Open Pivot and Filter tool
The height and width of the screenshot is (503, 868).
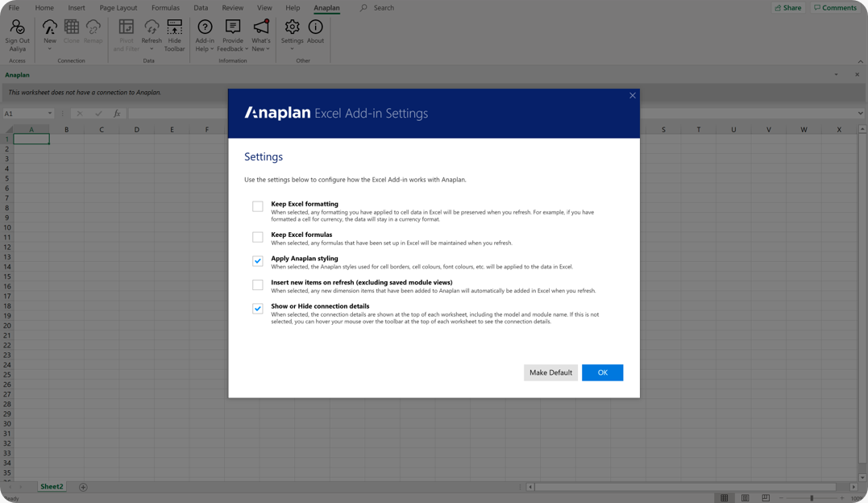click(127, 27)
